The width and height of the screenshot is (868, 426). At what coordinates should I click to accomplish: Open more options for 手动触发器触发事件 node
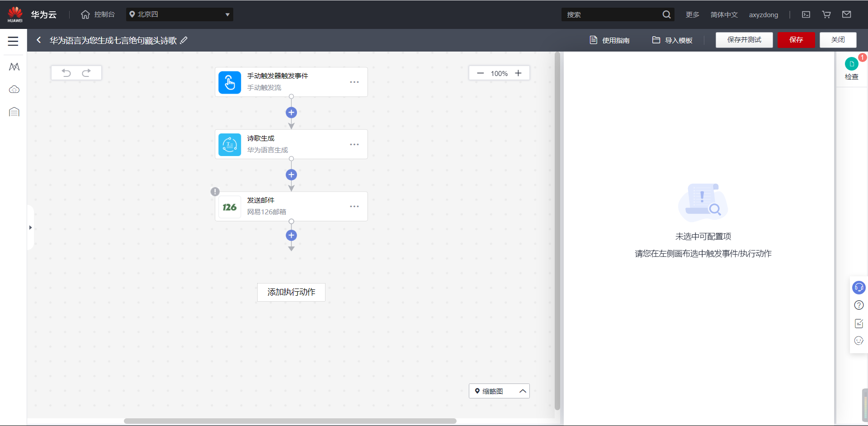(x=354, y=82)
